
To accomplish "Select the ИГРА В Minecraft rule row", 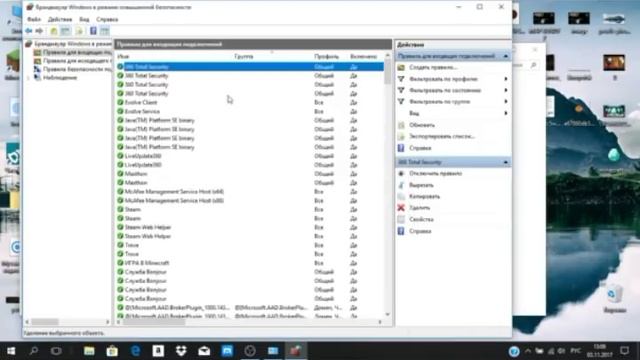I will [x=249, y=263].
